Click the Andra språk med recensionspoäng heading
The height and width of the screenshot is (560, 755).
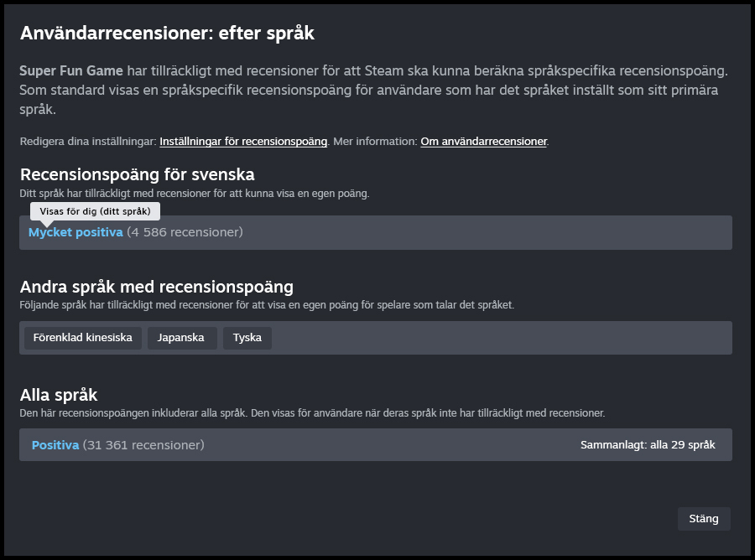(156, 287)
